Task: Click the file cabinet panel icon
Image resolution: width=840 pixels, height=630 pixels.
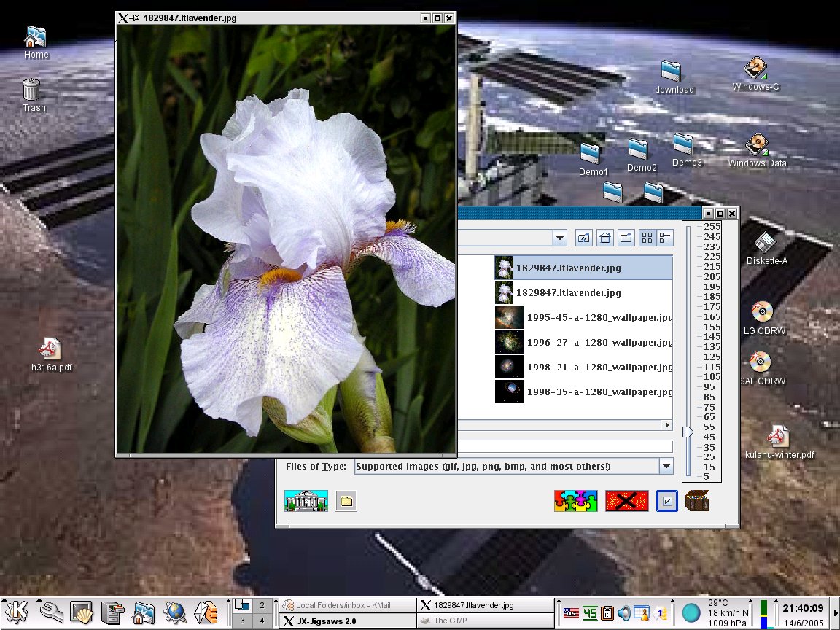Action: click(113, 612)
